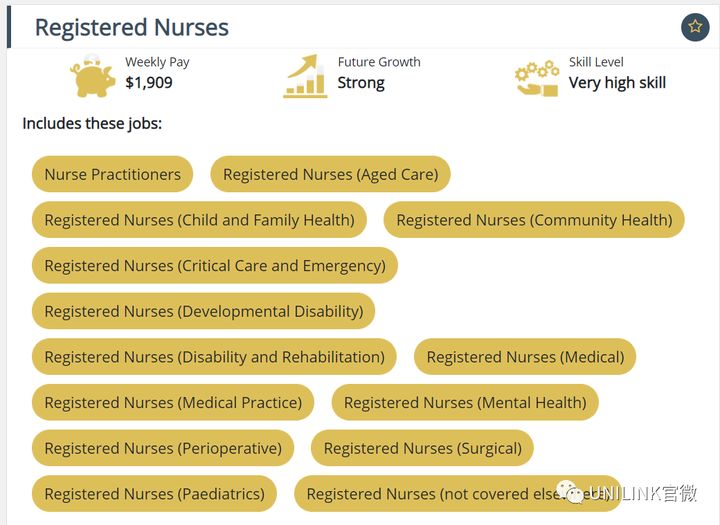This screenshot has width=720, height=525.
Task: Select Registered Nurses (Surgical) tag
Action: pos(422,448)
